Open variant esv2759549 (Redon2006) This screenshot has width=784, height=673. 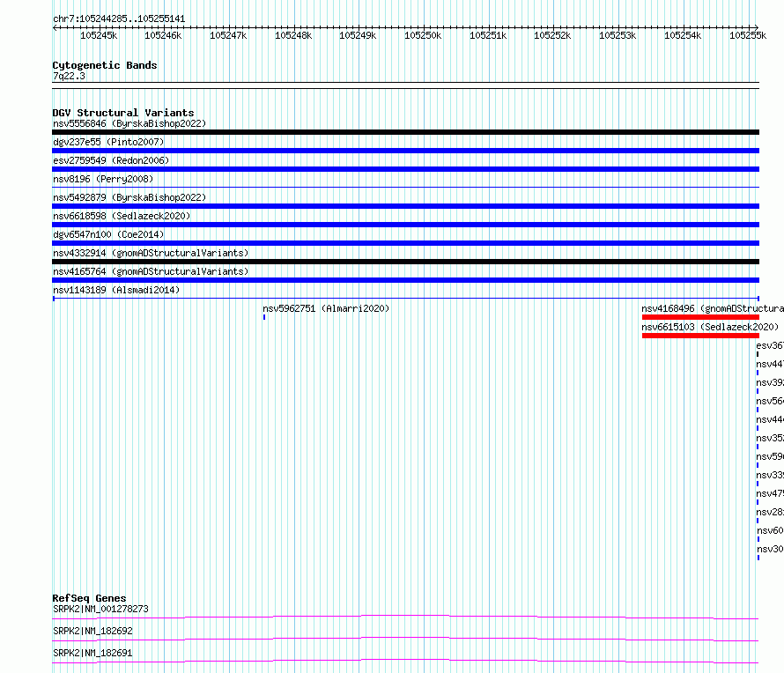tap(111, 160)
